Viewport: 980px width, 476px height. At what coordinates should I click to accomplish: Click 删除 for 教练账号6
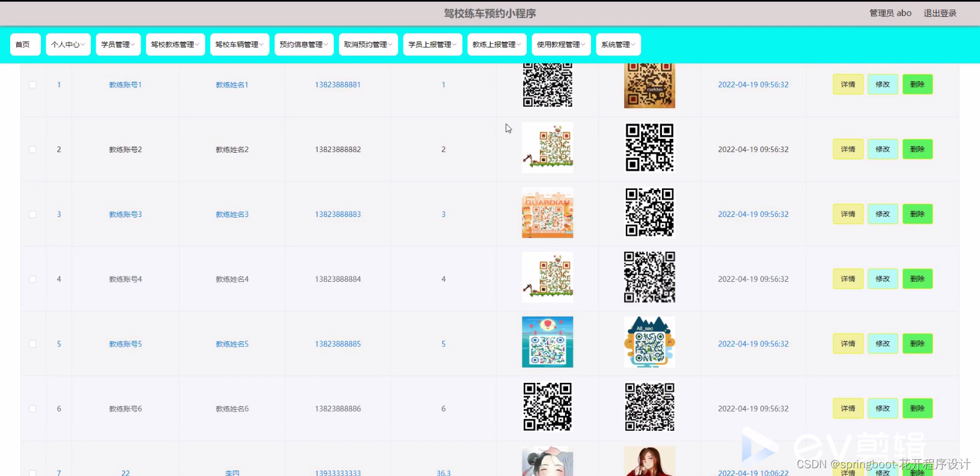click(917, 409)
